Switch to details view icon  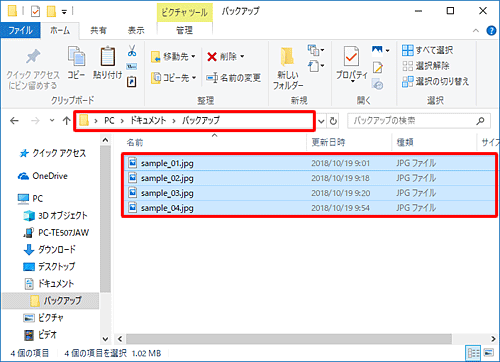pos(473,353)
